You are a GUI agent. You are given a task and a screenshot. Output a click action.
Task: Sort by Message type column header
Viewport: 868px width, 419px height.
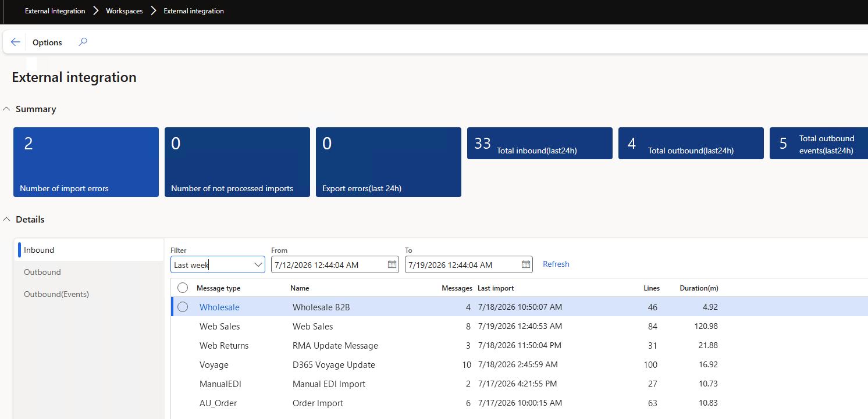[218, 288]
